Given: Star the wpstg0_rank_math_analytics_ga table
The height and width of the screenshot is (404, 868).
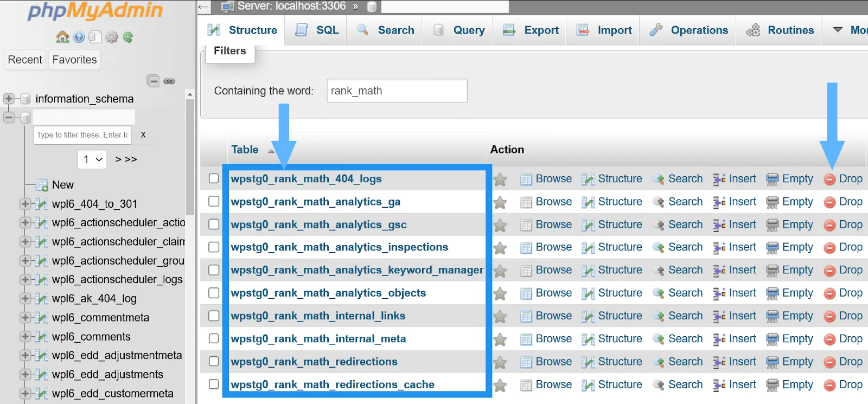Looking at the screenshot, I should pyautogui.click(x=500, y=202).
